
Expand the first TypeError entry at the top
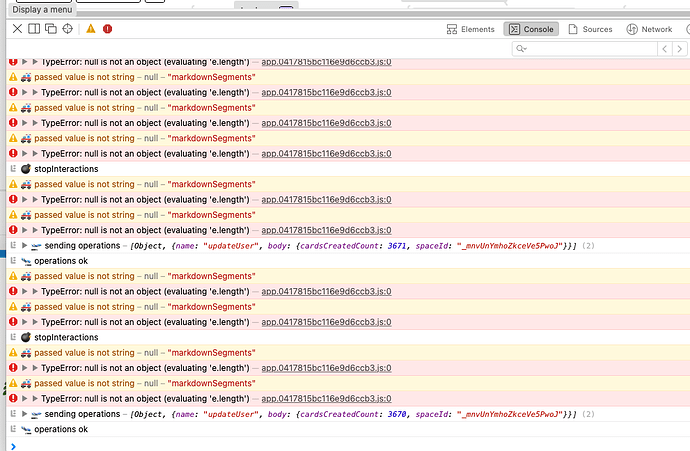tap(36, 62)
